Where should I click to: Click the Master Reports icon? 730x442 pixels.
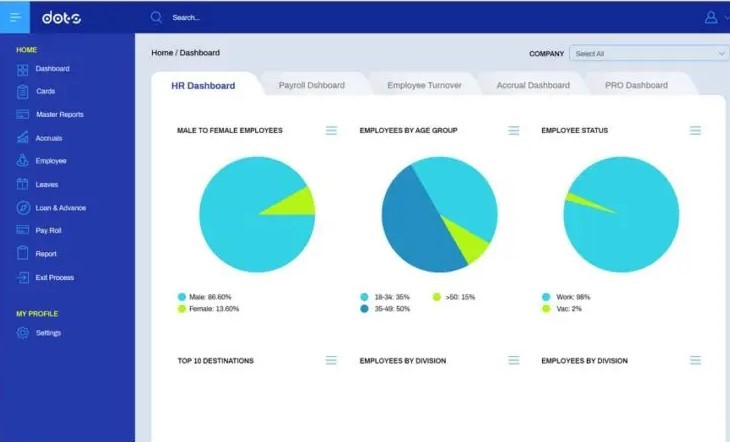coord(22,114)
